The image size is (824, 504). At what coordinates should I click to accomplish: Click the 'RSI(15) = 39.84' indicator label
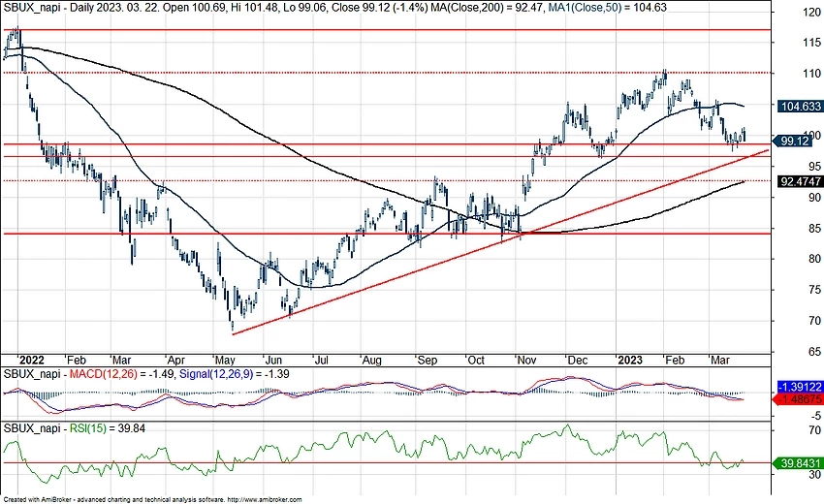tap(108, 428)
